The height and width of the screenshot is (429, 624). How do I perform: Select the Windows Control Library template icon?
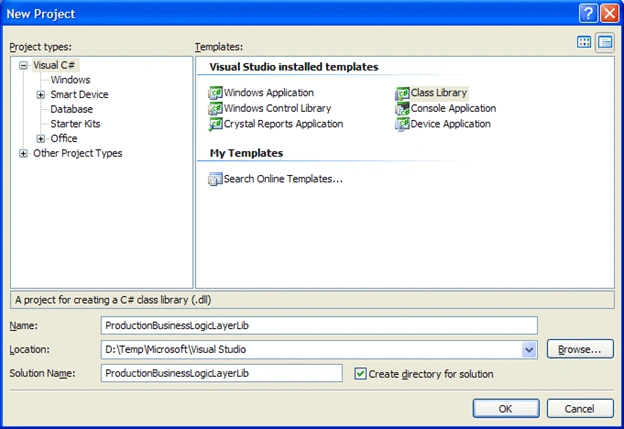(x=215, y=108)
